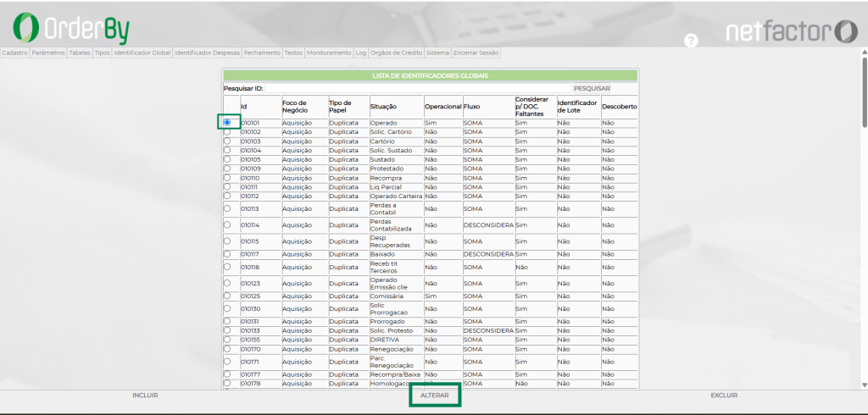
Task: Open the Identificador Despesas menu
Action: (208, 53)
